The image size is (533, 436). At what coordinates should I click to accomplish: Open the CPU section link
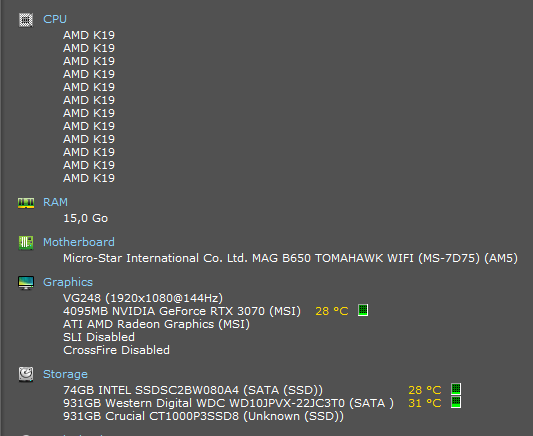(x=55, y=19)
